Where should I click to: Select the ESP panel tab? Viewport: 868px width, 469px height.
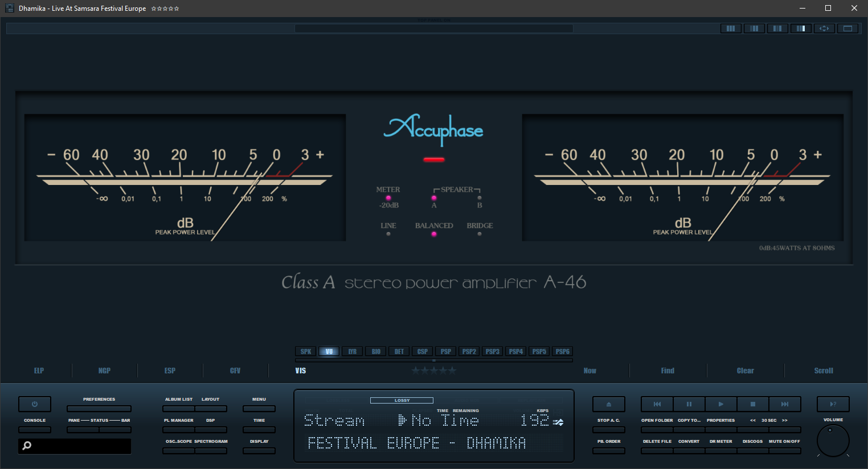tap(170, 371)
